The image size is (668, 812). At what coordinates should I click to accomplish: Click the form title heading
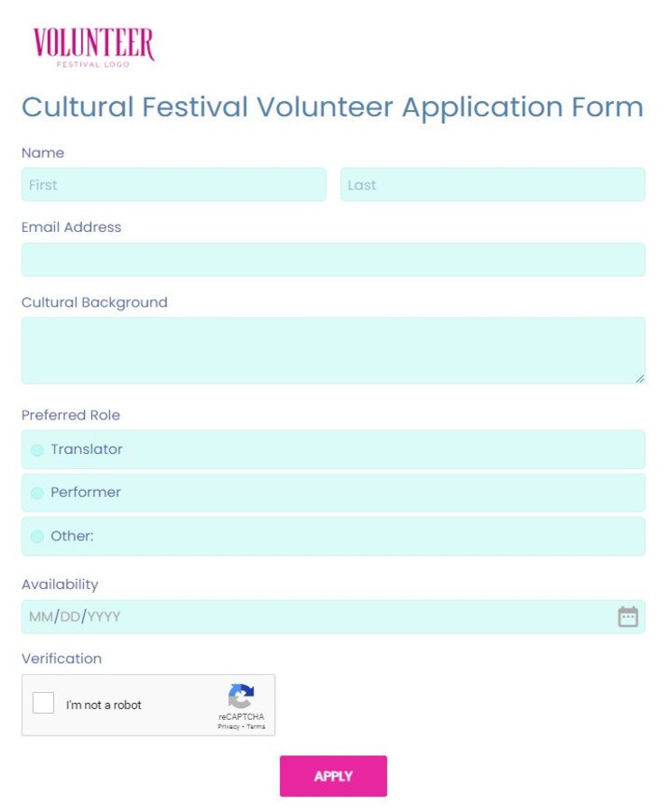pyautogui.click(x=333, y=107)
